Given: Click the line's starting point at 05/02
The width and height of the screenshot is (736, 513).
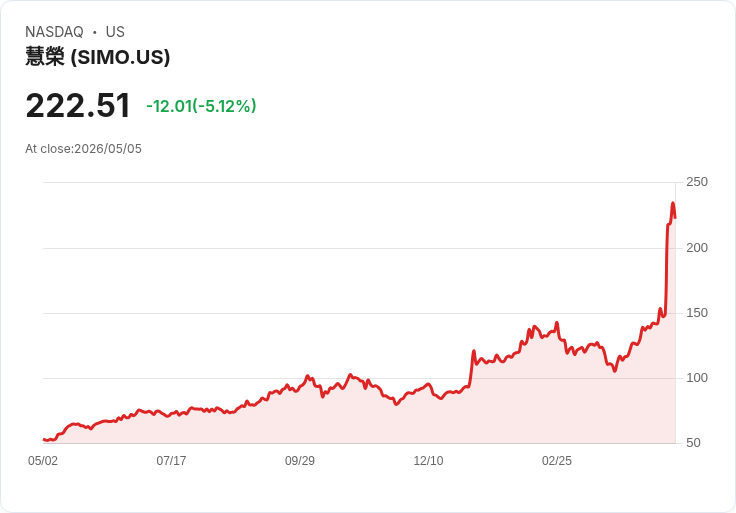Looking at the screenshot, I should pos(44,439).
